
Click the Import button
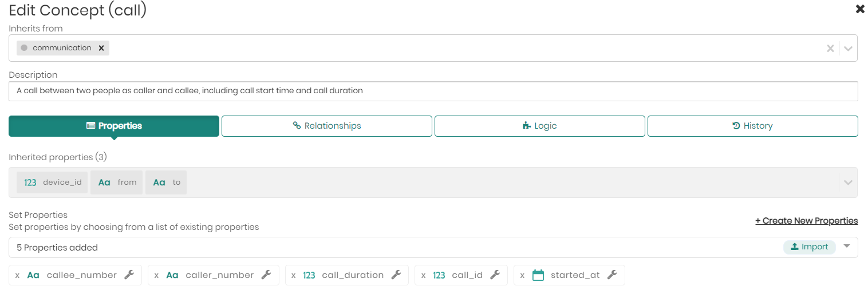tap(809, 247)
